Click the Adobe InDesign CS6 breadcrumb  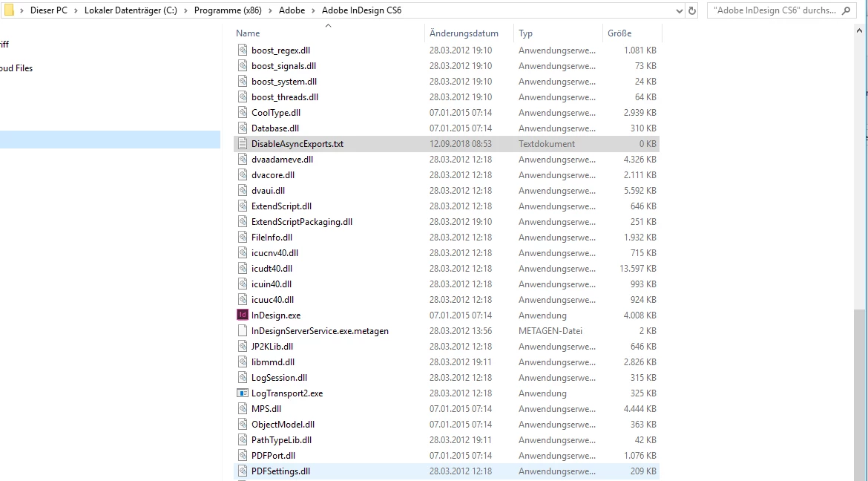tap(361, 10)
